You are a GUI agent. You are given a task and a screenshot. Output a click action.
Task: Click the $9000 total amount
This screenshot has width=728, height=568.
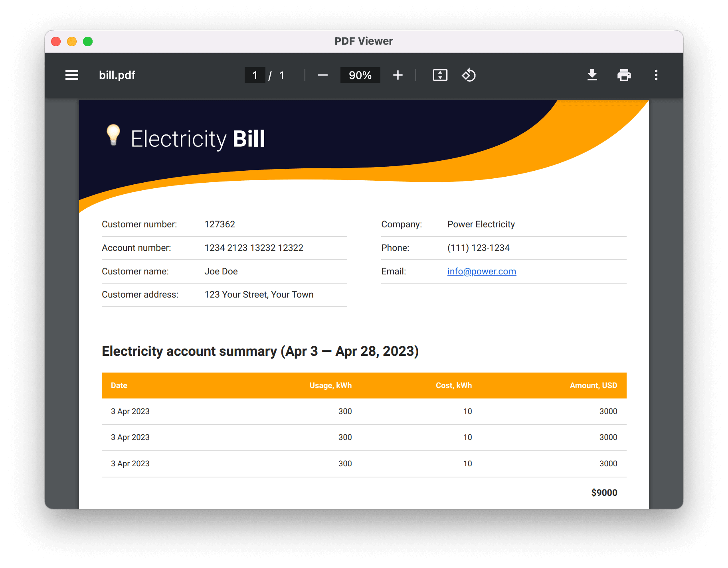pos(604,493)
